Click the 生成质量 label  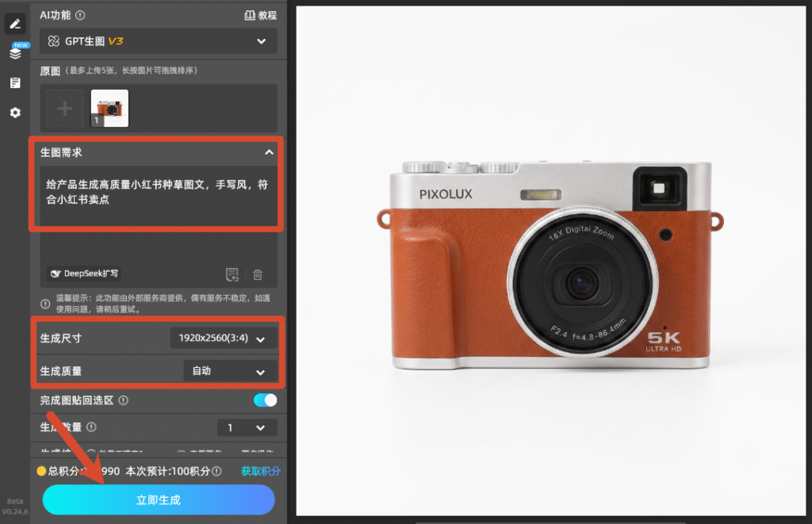pos(60,371)
